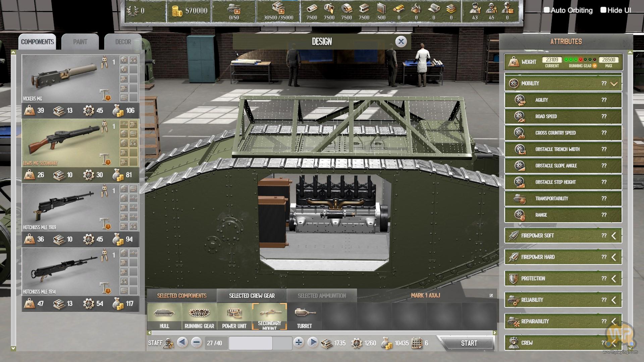This screenshot has height=362, width=644.
Task: Open the Selected Crew Gear tab
Action: (x=252, y=296)
